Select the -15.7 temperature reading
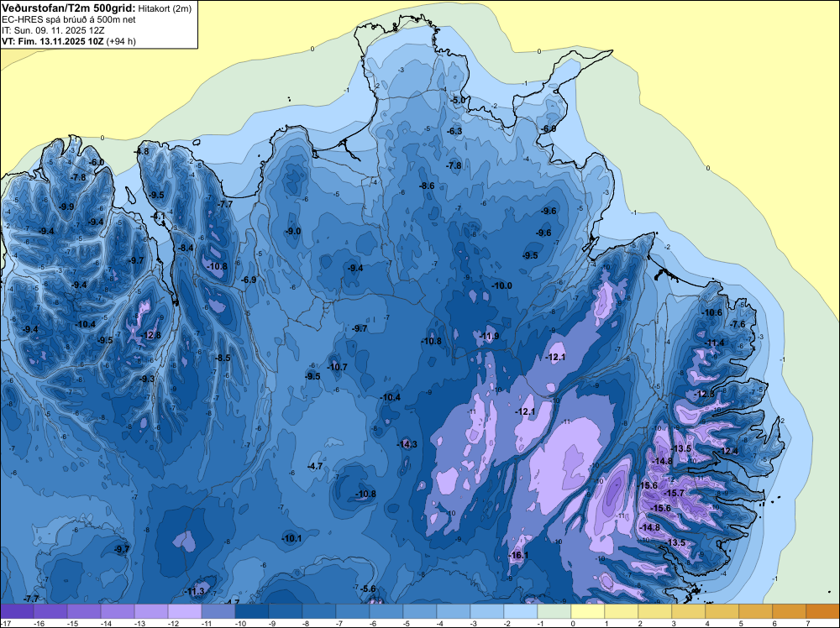The height and width of the screenshot is (628, 840). click(x=675, y=493)
